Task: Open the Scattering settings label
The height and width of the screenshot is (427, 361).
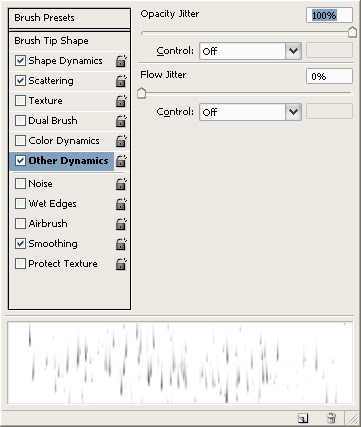Action: (x=51, y=81)
